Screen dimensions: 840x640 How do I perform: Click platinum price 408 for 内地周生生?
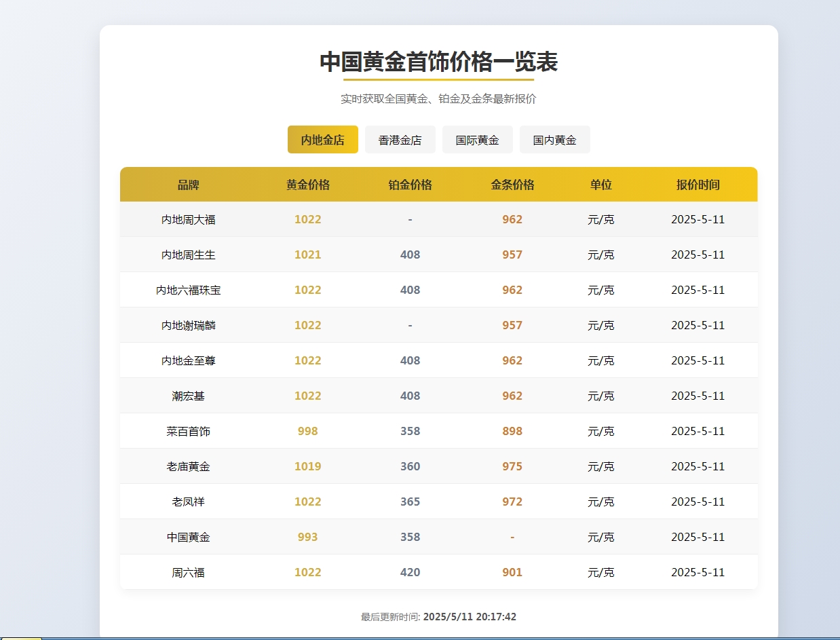pyautogui.click(x=411, y=255)
